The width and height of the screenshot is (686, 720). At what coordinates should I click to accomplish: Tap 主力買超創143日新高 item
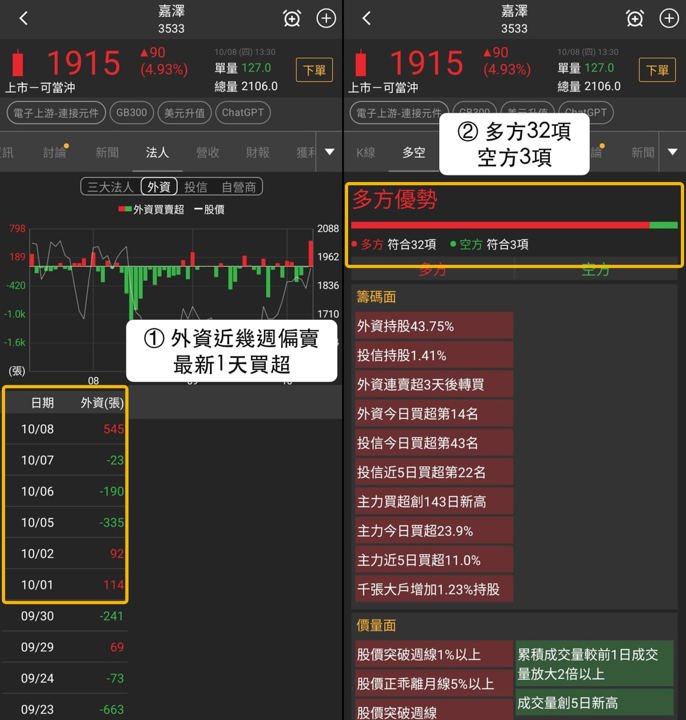pos(434,501)
